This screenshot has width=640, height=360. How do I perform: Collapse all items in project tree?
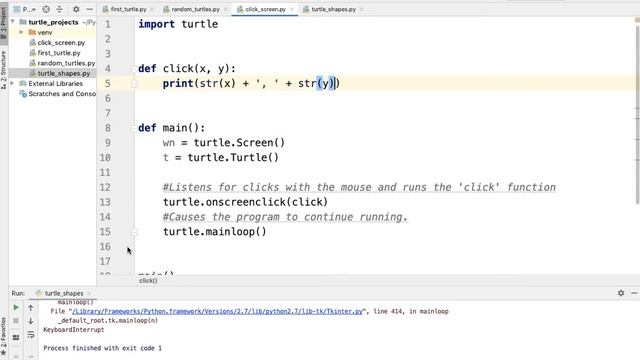(x=60, y=9)
